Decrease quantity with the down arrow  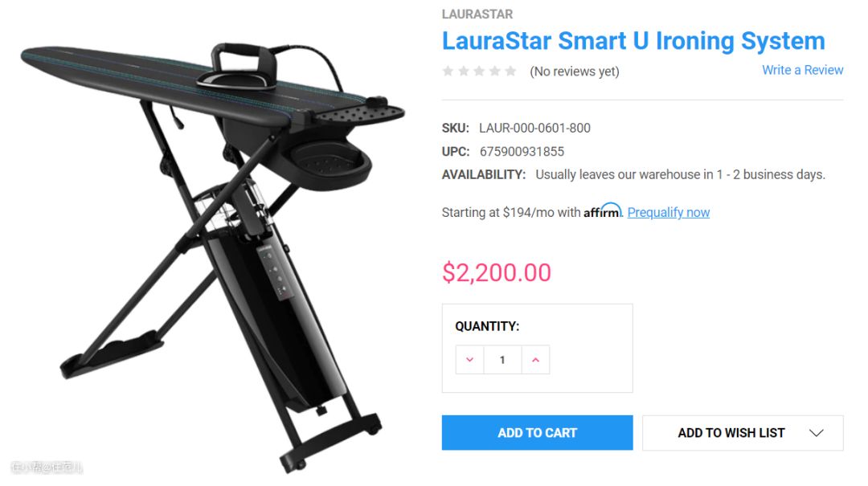[x=469, y=360]
